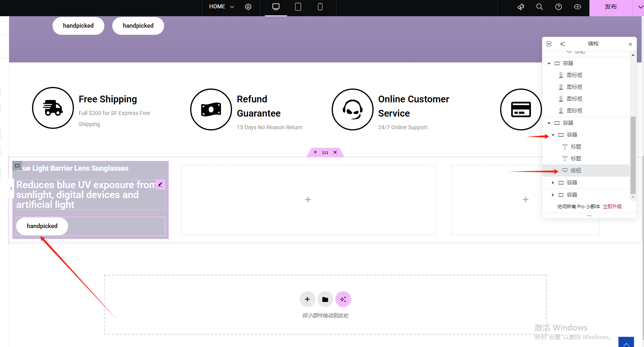Image resolution: width=644 pixels, height=347 pixels.
Task: Expand the last collapsed 容器 in the structure tree
Action: point(553,195)
